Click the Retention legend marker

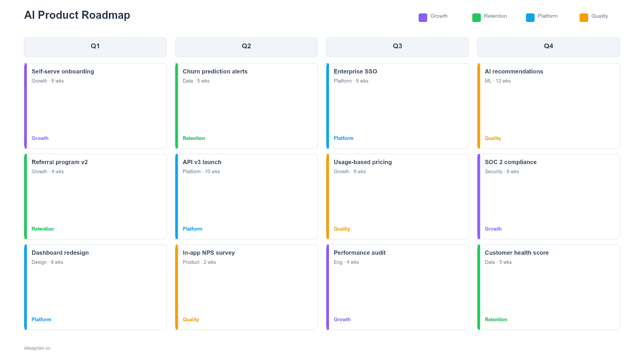point(476,17)
